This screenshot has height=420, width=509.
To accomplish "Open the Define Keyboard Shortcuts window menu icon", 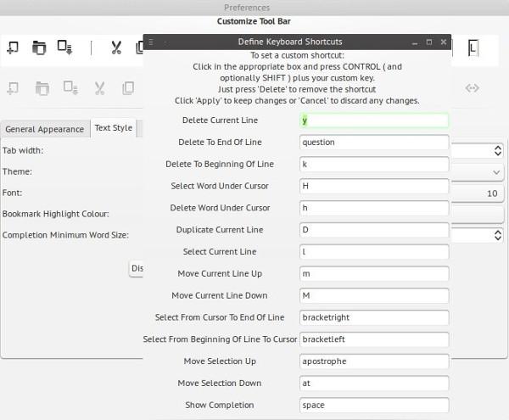I will pos(151,42).
